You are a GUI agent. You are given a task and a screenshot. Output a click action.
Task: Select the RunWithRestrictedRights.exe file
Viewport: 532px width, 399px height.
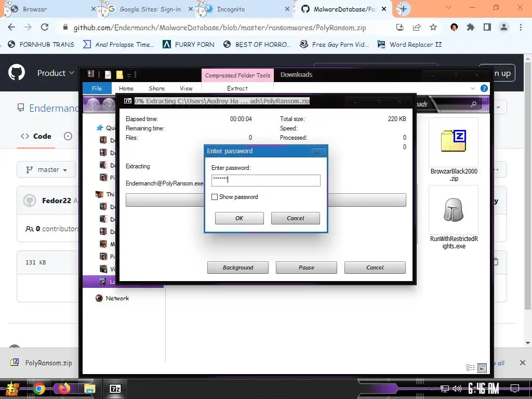tap(454, 218)
